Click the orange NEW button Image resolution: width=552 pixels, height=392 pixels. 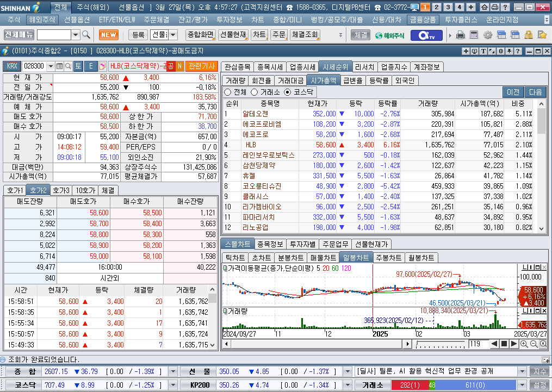point(109,35)
